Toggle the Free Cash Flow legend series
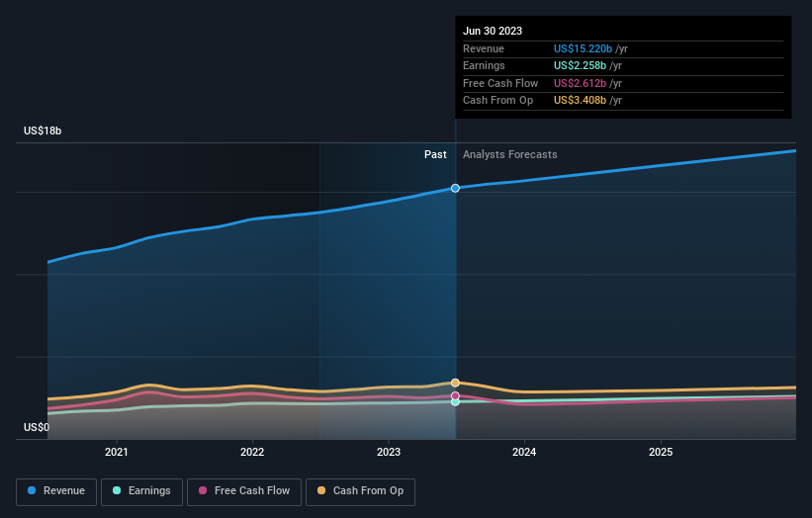The height and width of the screenshot is (518, 812). 244,491
